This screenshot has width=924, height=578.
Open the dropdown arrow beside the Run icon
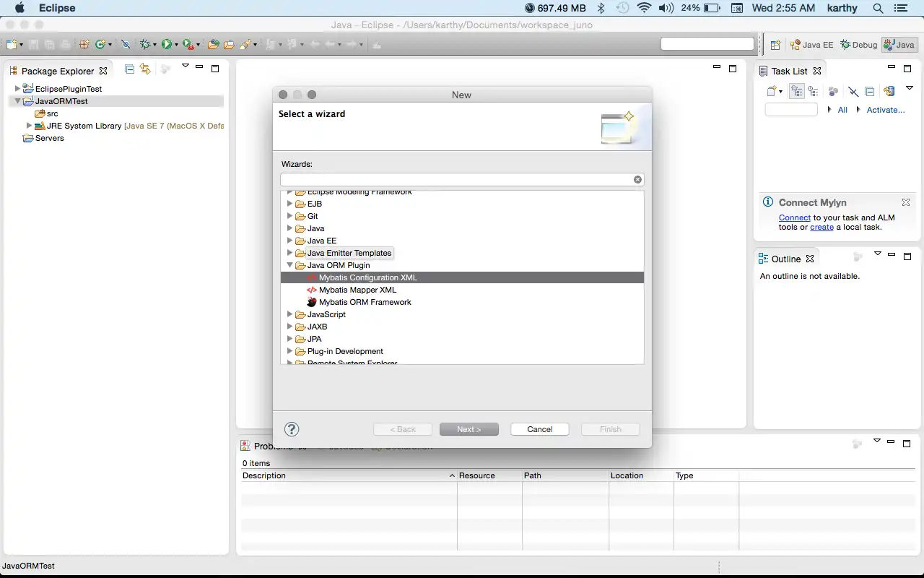[x=176, y=45]
